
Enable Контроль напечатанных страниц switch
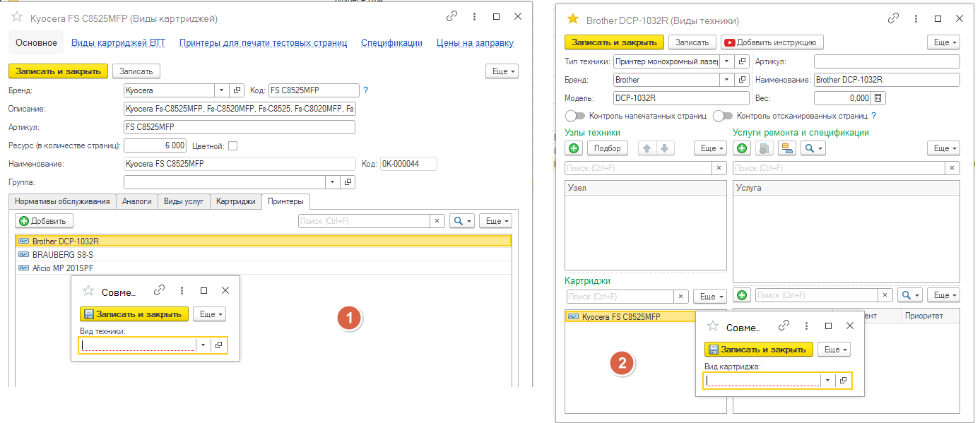(x=575, y=116)
